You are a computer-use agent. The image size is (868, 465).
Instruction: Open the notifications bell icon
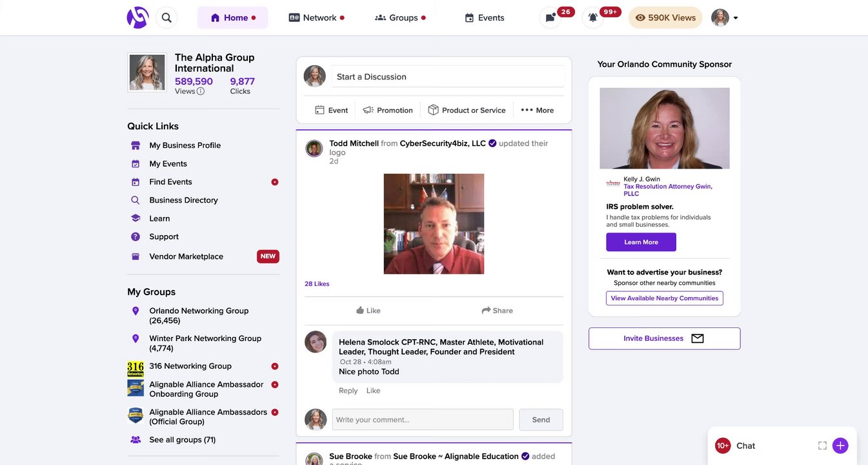[x=592, y=17]
